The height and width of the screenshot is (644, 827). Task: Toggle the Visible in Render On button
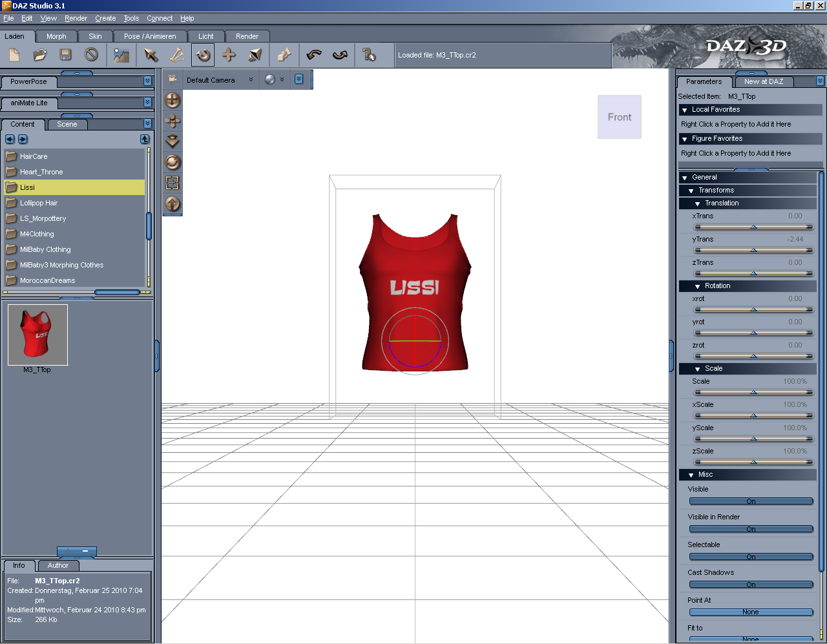(x=751, y=529)
